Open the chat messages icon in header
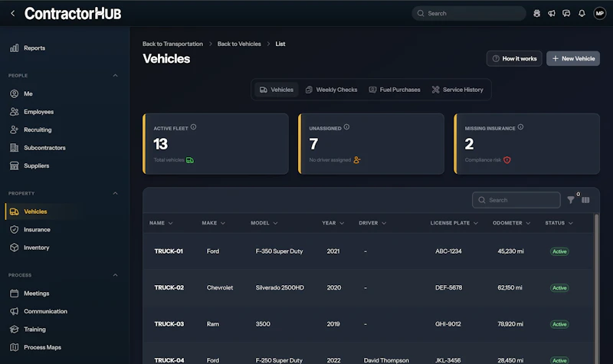The width and height of the screenshot is (613, 364). [566, 13]
